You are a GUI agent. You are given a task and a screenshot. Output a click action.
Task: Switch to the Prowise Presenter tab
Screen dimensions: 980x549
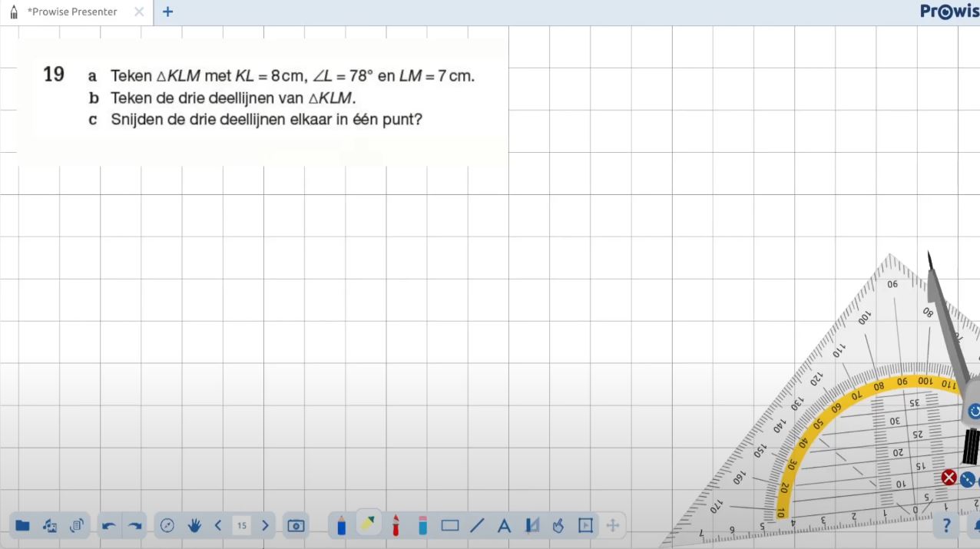pos(72,12)
